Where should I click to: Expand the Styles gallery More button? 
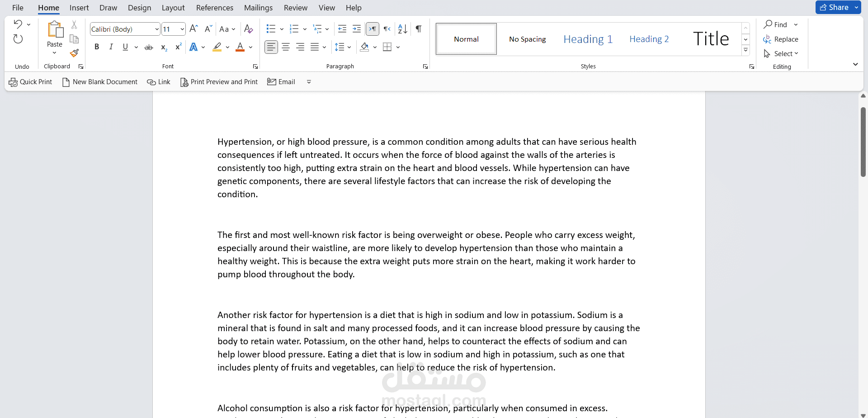[746, 50]
